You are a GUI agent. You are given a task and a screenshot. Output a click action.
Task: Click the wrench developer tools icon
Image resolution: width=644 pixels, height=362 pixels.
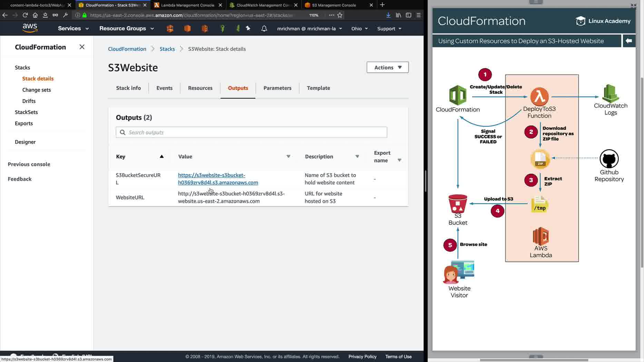point(65,15)
